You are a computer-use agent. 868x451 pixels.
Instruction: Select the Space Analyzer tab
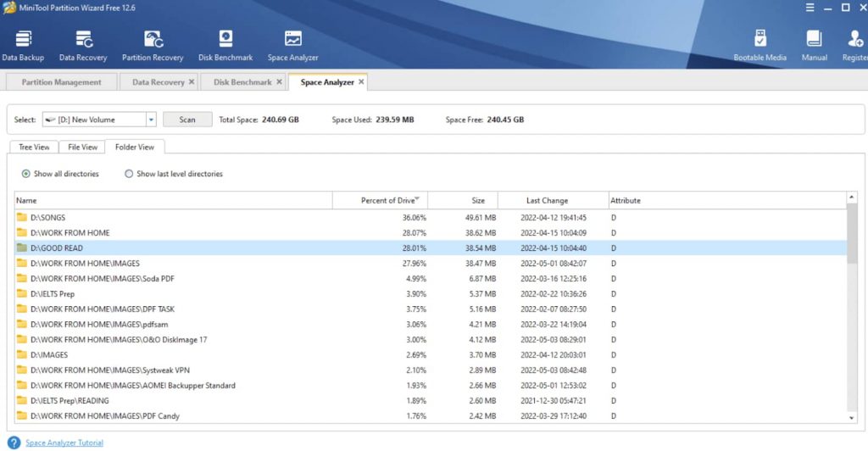(327, 82)
